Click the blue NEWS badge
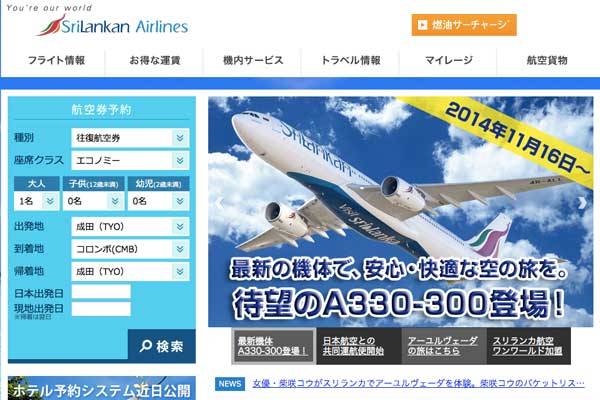The width and height of the screenshot is (600, 400). [230, 384]
